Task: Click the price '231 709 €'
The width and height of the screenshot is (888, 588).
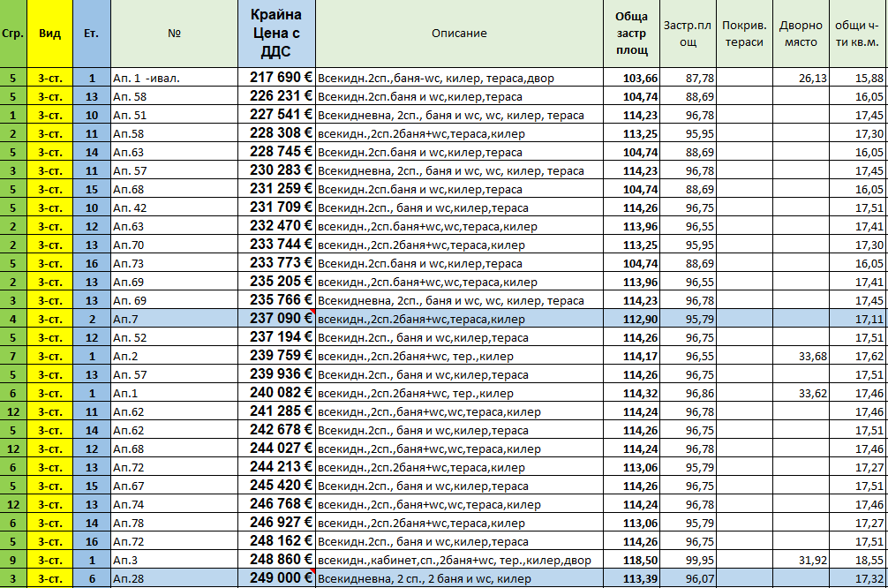Action: (276, 207)
